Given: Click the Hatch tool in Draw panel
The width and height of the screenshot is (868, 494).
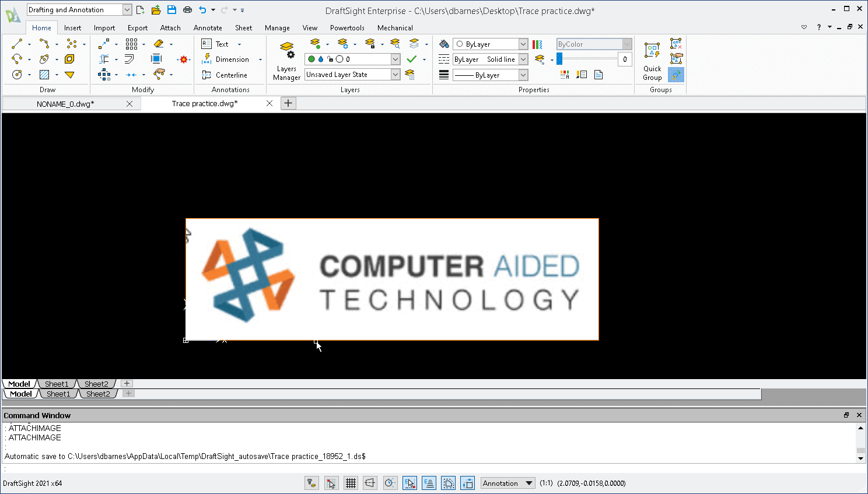Looking at the screenshot, I should pyautogui.click(x=44, y=75).
